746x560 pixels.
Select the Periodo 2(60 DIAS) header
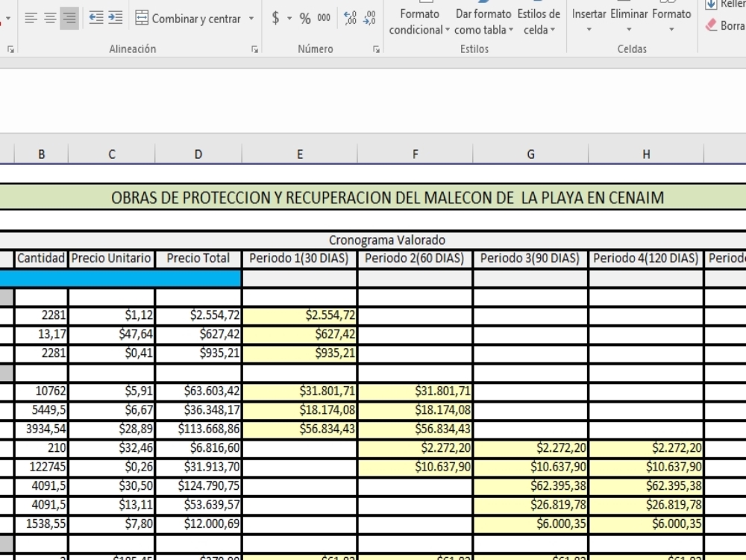(415, 259)
